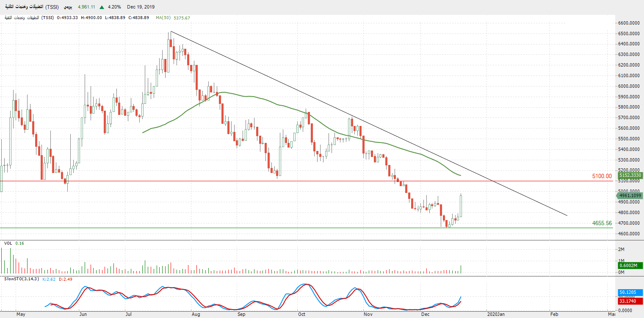Image resolution: width=644 pixels, height=318 pixels.
Task: Click the red 5100.00 resistance level label
Action: pos(602,176)
